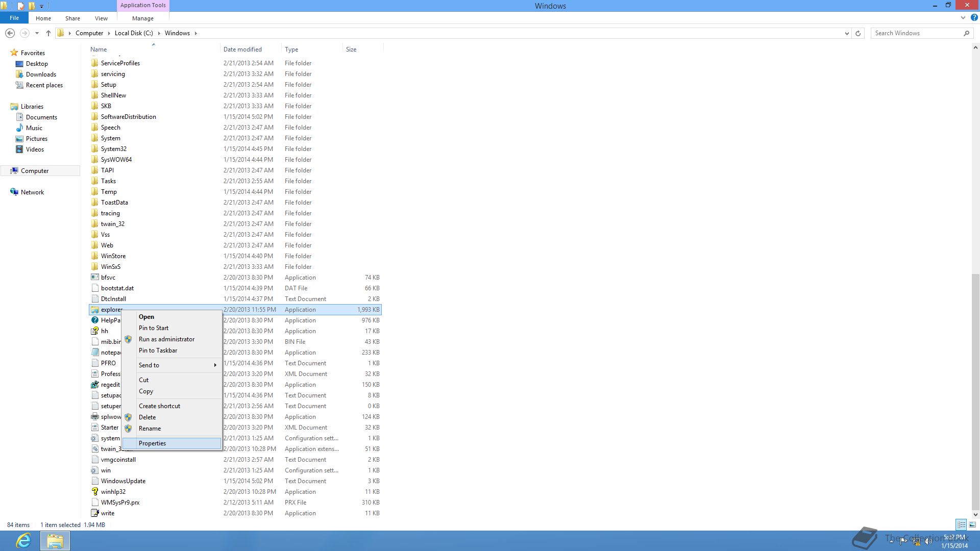
Task: Click Computer in the address breadcrumb
Action: coord(89,33)
